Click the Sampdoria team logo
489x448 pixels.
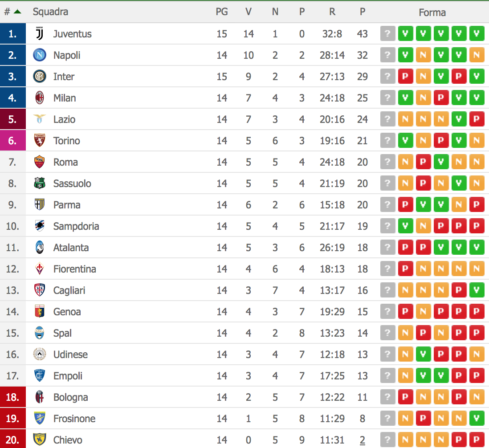(x=40, y=226)
